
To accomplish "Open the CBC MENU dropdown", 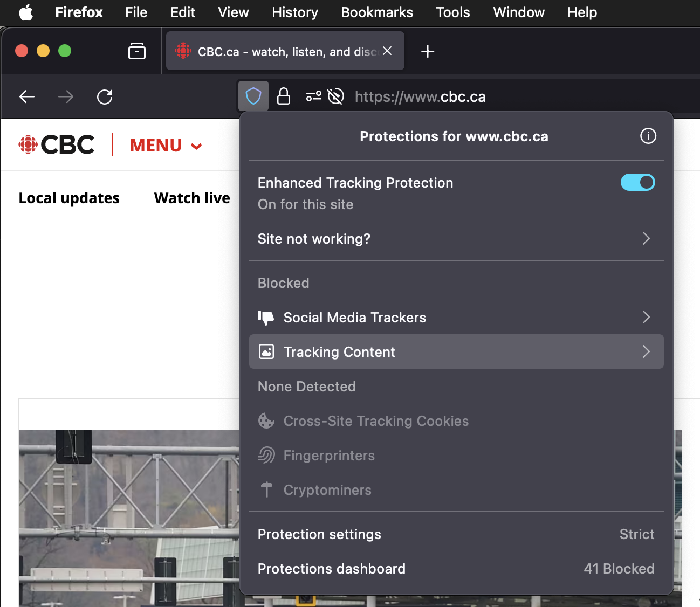I will tap(166, 146).
